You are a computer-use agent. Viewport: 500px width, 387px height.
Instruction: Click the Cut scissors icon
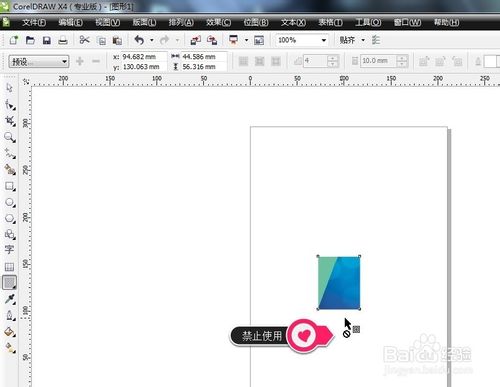point(84,40)
